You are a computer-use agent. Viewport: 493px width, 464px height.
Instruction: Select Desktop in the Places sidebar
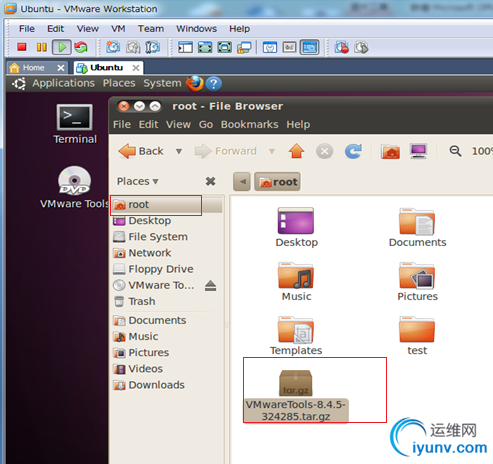[167, 221]
